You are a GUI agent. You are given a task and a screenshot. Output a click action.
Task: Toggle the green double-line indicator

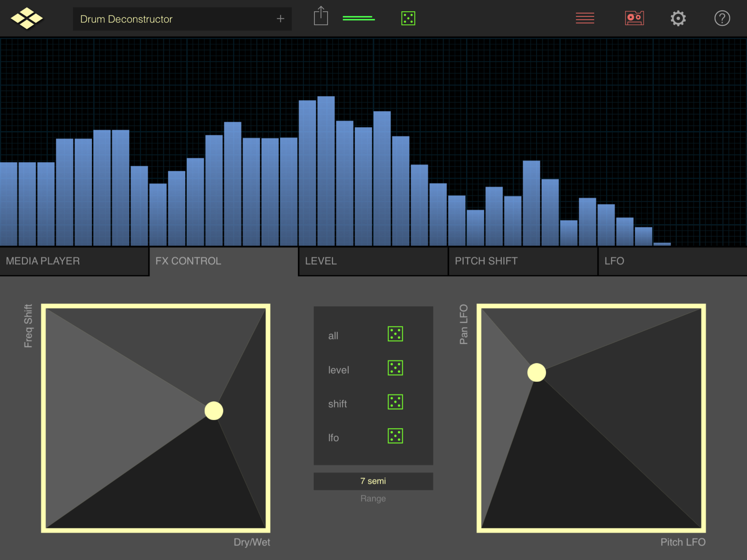(x=358, y=18)
